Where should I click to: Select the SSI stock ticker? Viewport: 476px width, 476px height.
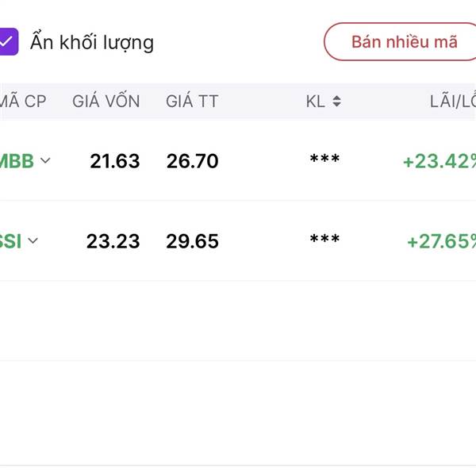click(x=11, y=241)
